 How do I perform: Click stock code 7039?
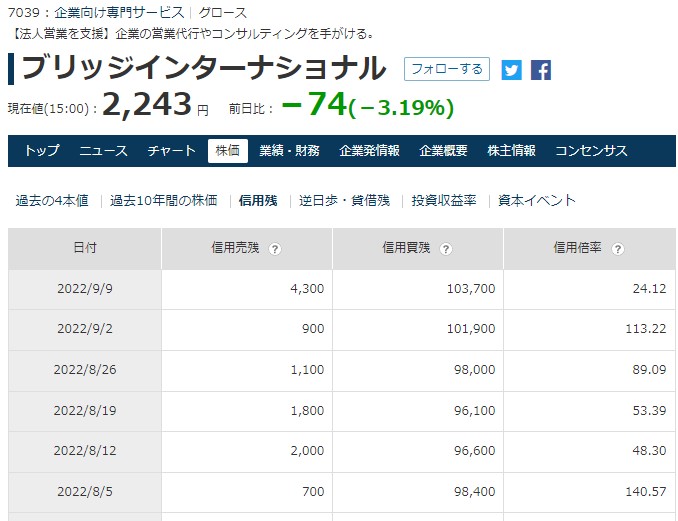click(24, 13)
